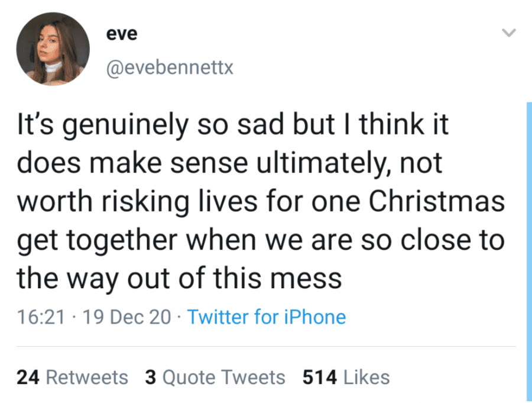Viewport: 532px width, 403px height.
Task: Select the blue scrollbar on right edge
Action: click(x=529, y=252)
